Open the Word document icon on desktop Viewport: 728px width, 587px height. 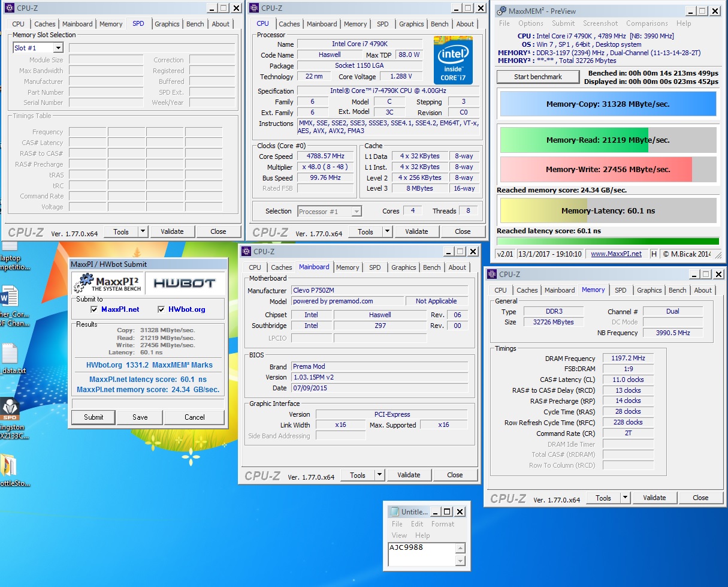(x=9, y=297)
